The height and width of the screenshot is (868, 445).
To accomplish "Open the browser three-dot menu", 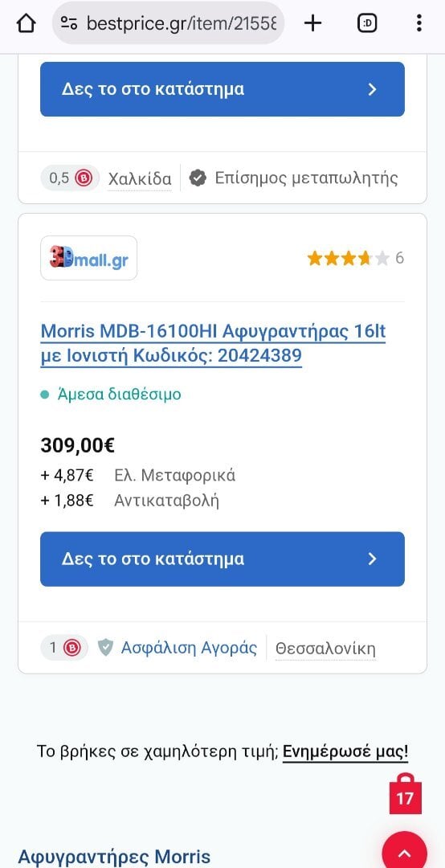I will click(419, 23).
